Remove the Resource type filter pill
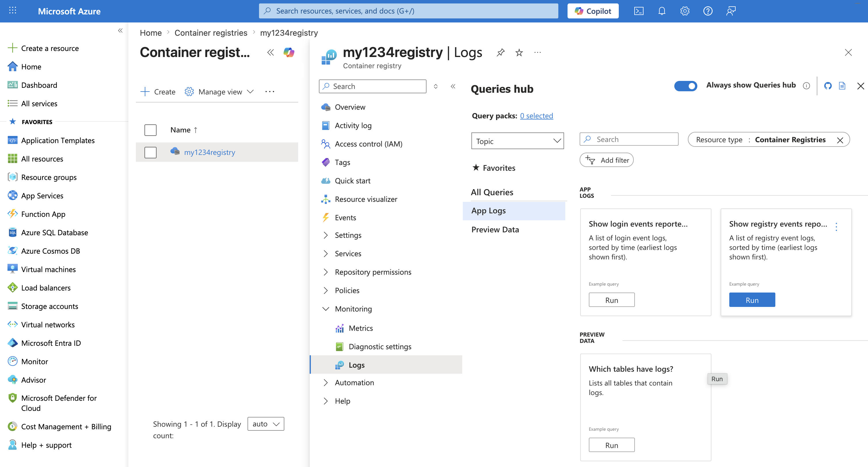The image size is (868, 467). pyautogui.click(x=840, y=140)
